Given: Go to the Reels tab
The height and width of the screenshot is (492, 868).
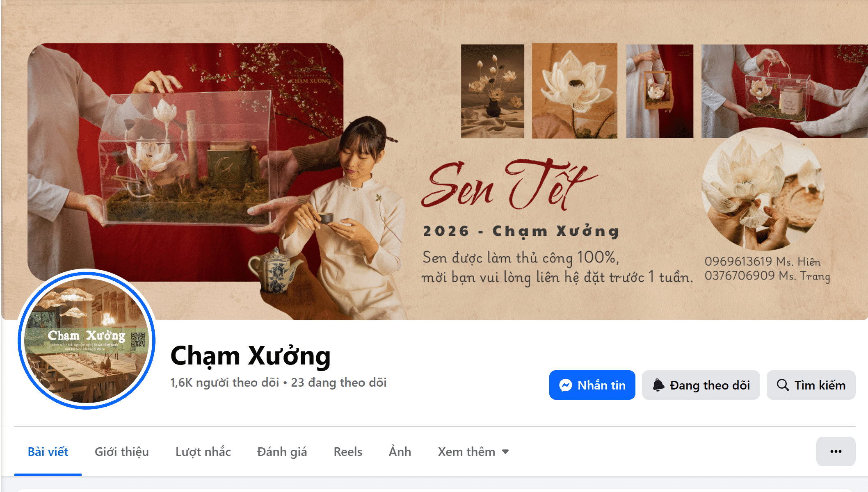Looking at the screenshot, I should [348, 452].
